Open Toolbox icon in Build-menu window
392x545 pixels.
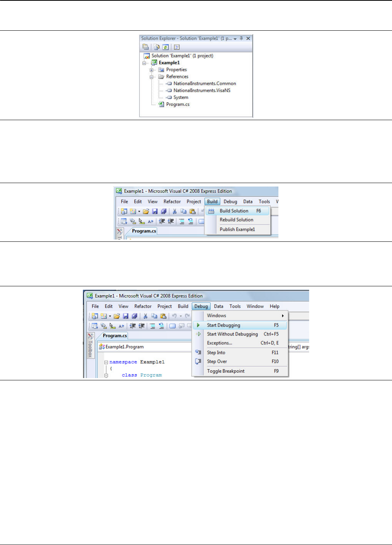[x=120, y=231]
